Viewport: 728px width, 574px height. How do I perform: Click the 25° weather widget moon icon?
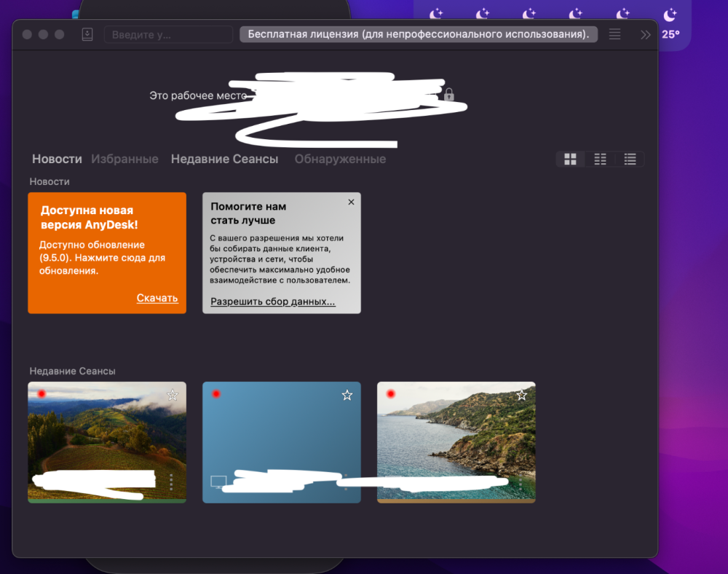(x=670, y=15)
